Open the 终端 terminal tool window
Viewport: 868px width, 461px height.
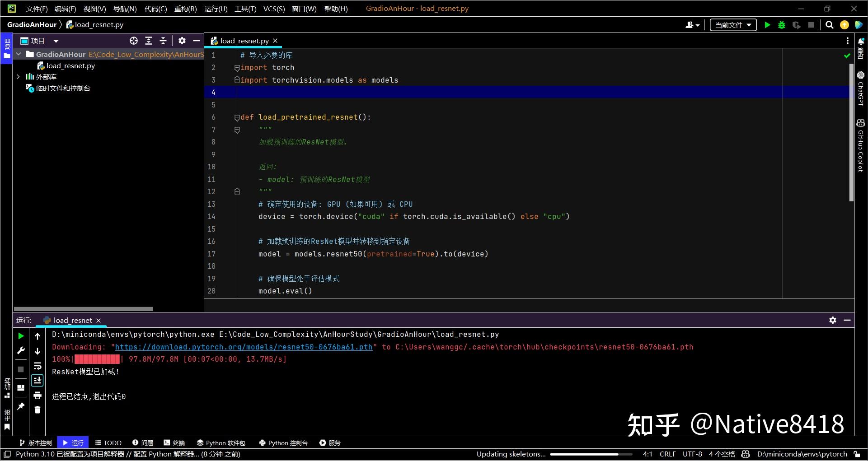(174, 443)
